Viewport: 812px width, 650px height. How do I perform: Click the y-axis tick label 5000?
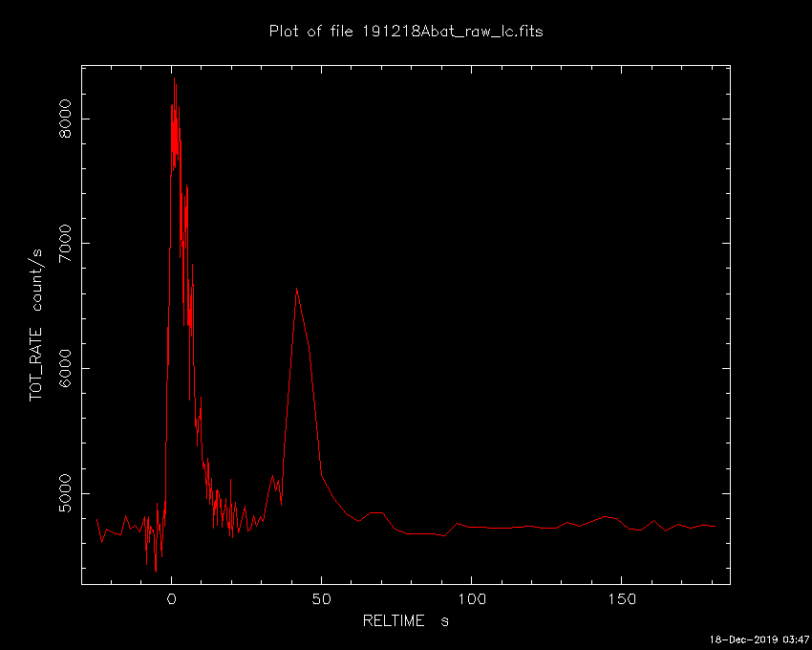tap(66, 493)
